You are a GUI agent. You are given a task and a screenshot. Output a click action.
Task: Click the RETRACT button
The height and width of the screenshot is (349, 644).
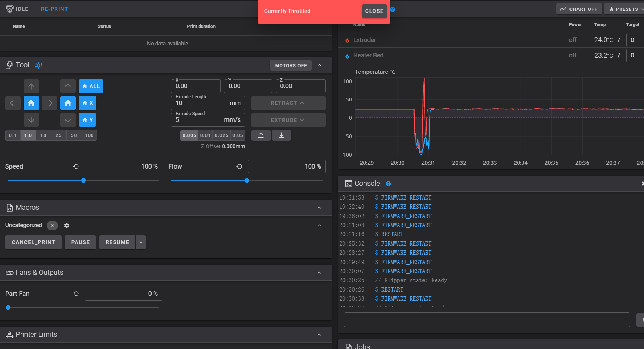pos(288,103)
